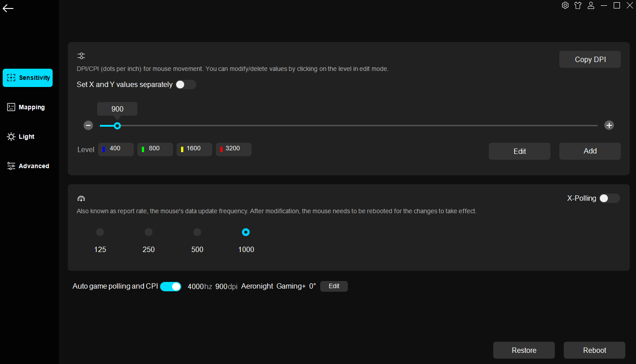This screenshot has width=636, height=364.
Task: Click Edit for DPI levels
Action: pyautogui.click(x=520, y=151)
